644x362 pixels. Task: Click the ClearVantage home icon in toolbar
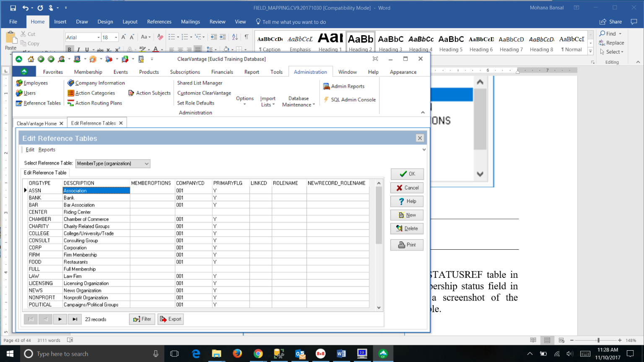(x=31, y=59)
